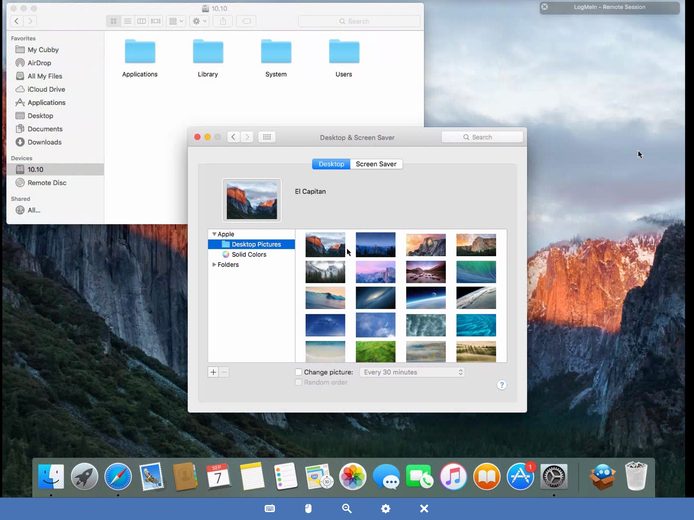694x520 pixels.
Task: Launch Launchpad rocket icon in Dock
Action: 84,477
